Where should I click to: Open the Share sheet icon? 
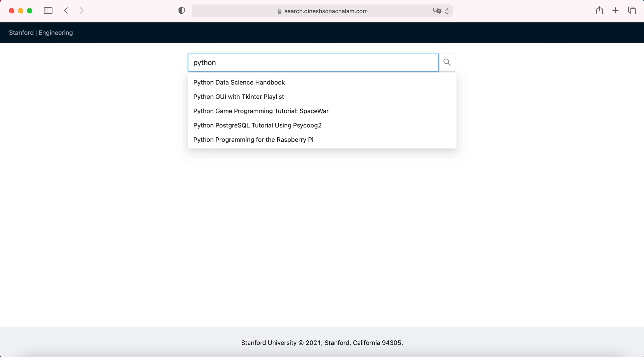coord(599,10)
